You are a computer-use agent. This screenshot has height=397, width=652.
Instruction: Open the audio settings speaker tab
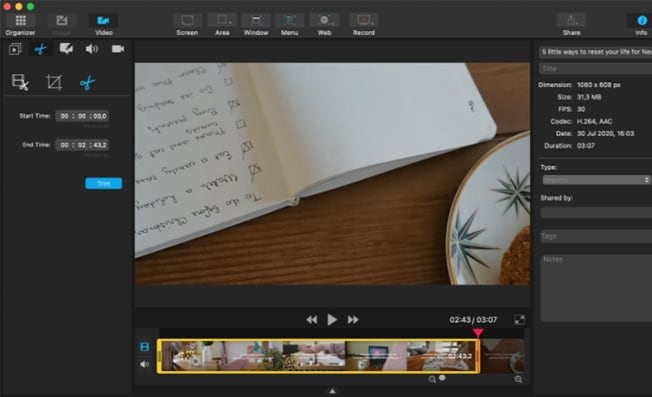tap(91, 49)
